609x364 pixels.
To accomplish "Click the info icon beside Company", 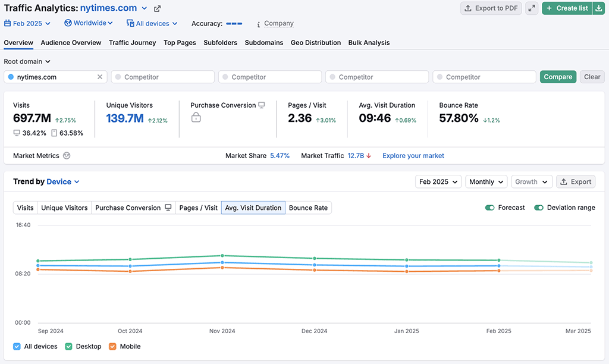I will 259,24.
